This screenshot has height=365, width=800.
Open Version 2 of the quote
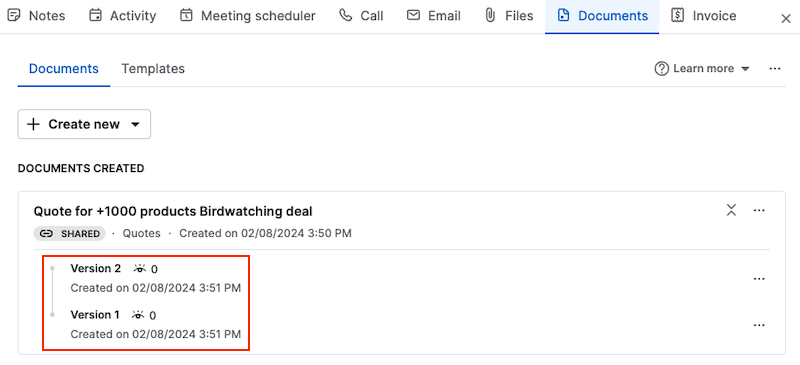[x=96, y=269]
